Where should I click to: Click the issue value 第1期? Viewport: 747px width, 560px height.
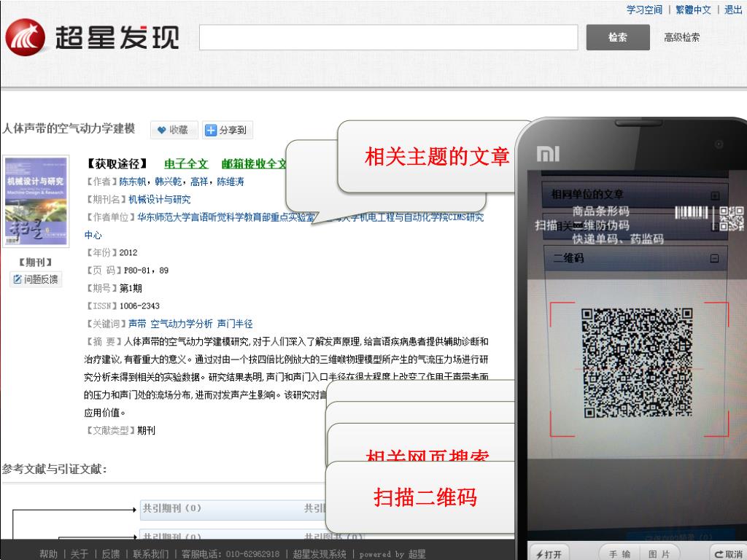point(131,288)
